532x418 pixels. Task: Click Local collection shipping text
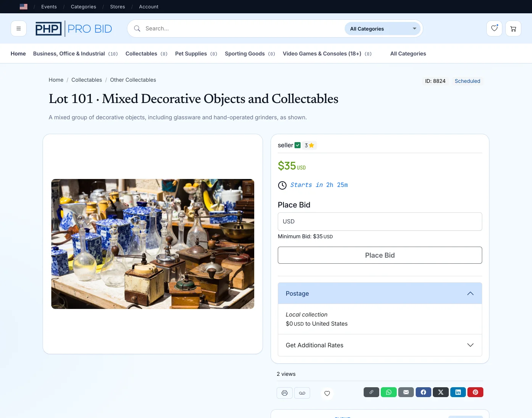pyautogui.click(x=307, y=315)
